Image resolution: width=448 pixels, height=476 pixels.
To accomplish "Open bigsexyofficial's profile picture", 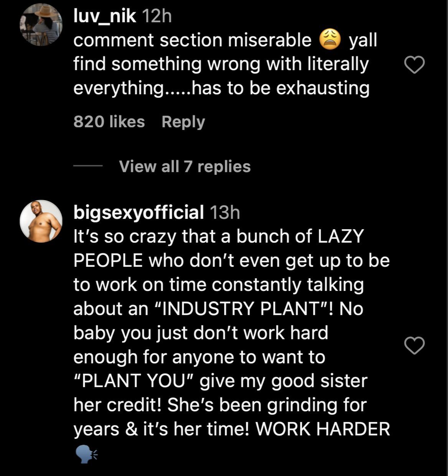I will pos(41,221).
